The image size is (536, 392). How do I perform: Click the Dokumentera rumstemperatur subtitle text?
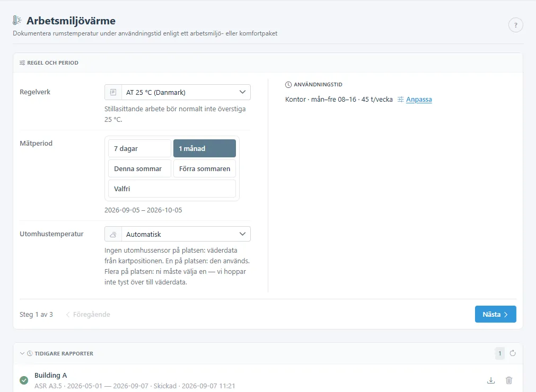pos(145,33)
